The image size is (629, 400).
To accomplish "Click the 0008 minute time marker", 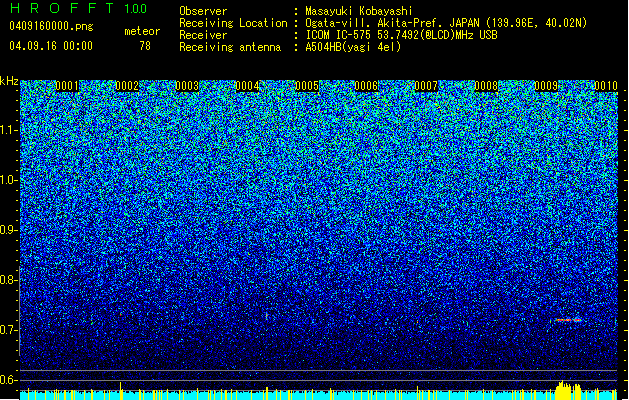I will pyautogui.click(x=486, y=86).
